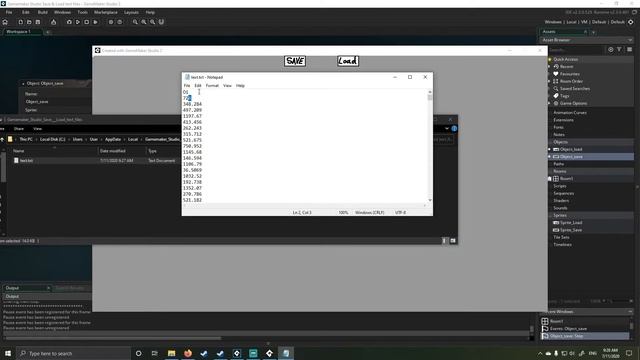Open Notepad View menu
640x360 pixels.
(227, 86)
